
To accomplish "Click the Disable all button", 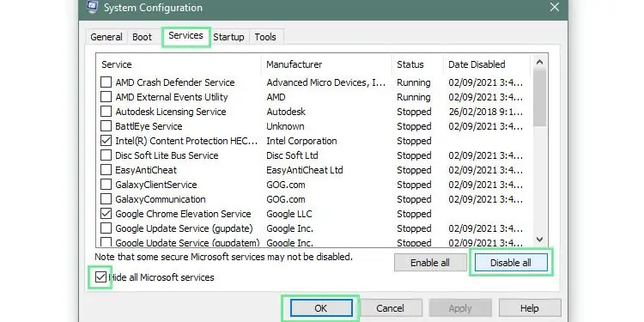I will (511, 263).
